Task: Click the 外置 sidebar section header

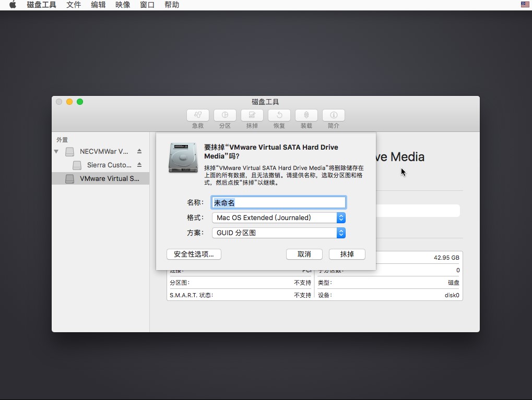Action: 62,140
